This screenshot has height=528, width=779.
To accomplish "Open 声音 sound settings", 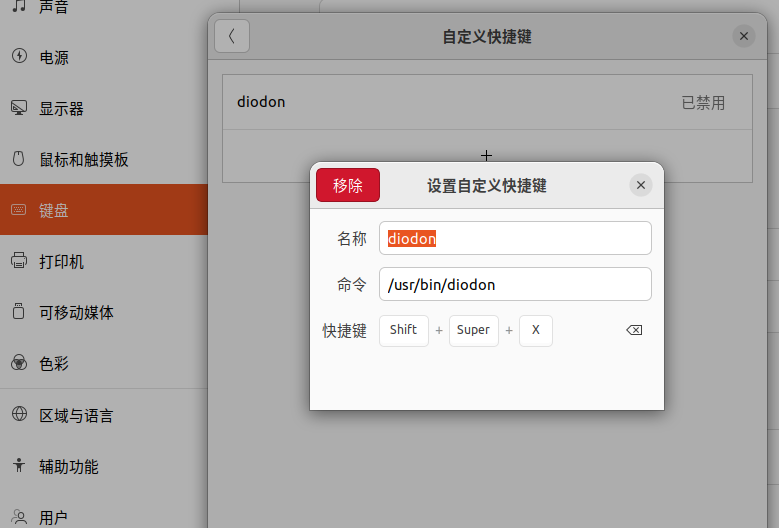I will [104, 8].
